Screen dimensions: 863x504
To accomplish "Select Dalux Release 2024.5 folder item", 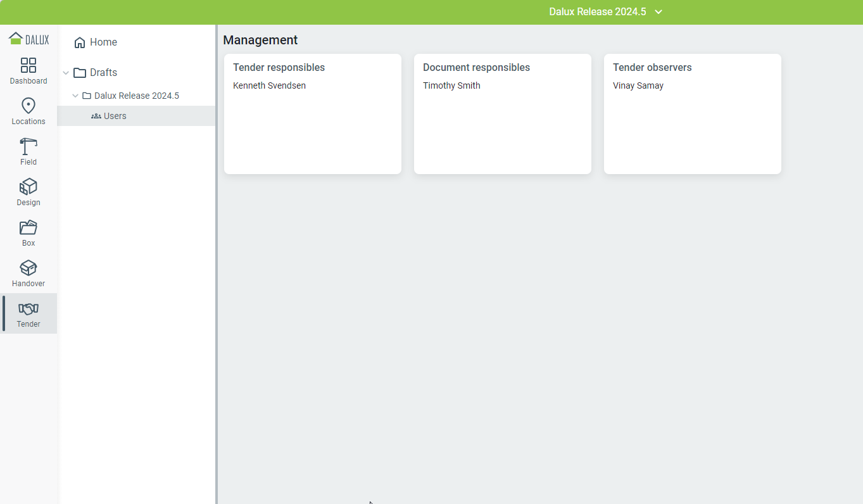I will coord(136,96).
